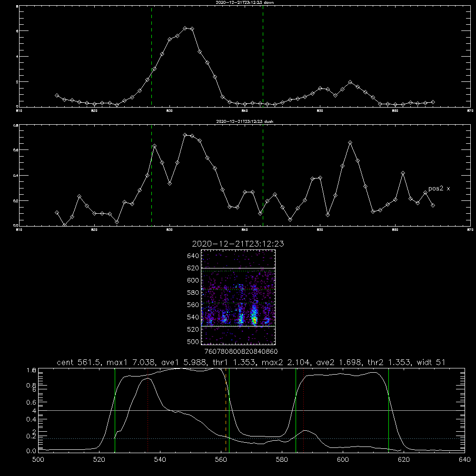Image resolution: width=476 pixels, height=476 pixels.
Task: Click the bottom plot x-axis label 500
Action: coord(38,460)
